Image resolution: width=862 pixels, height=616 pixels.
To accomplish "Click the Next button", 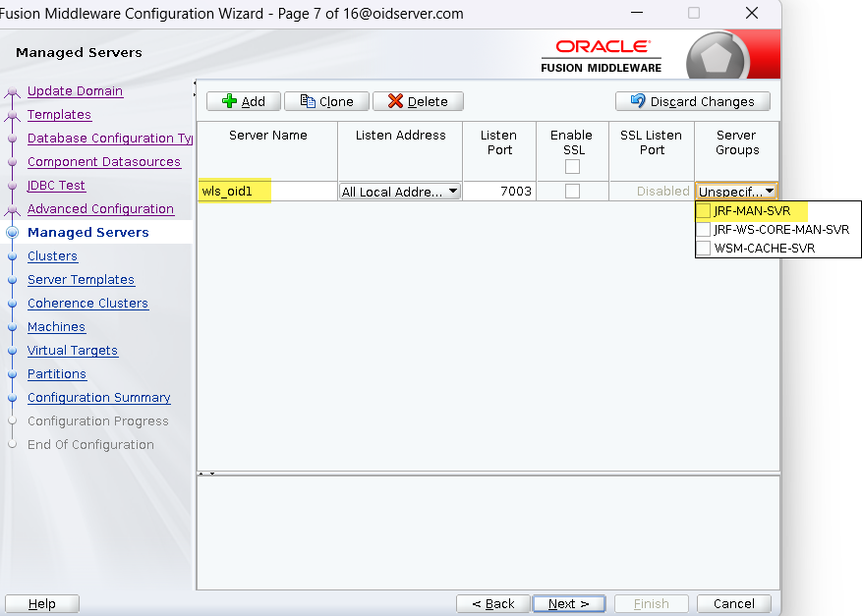I will 569,603.
